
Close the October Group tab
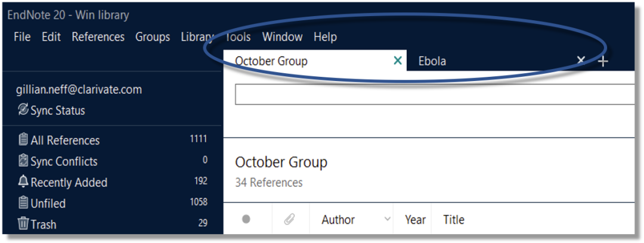tap(397, 61)
